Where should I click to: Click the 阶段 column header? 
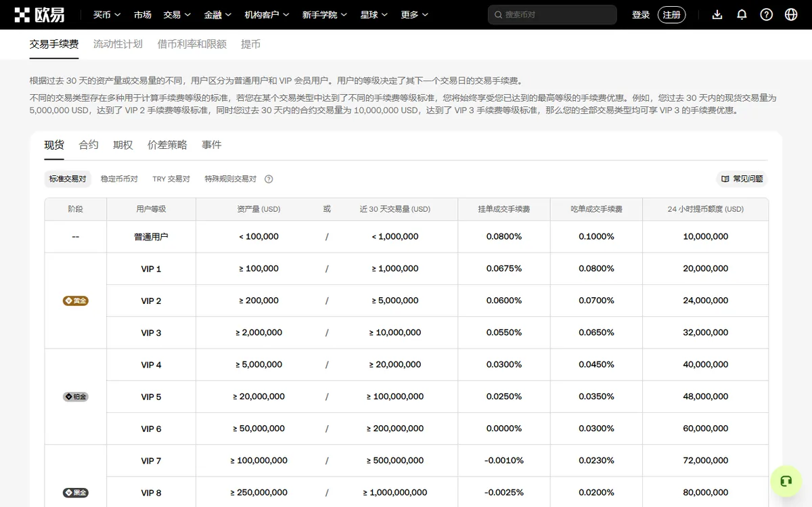75,209
